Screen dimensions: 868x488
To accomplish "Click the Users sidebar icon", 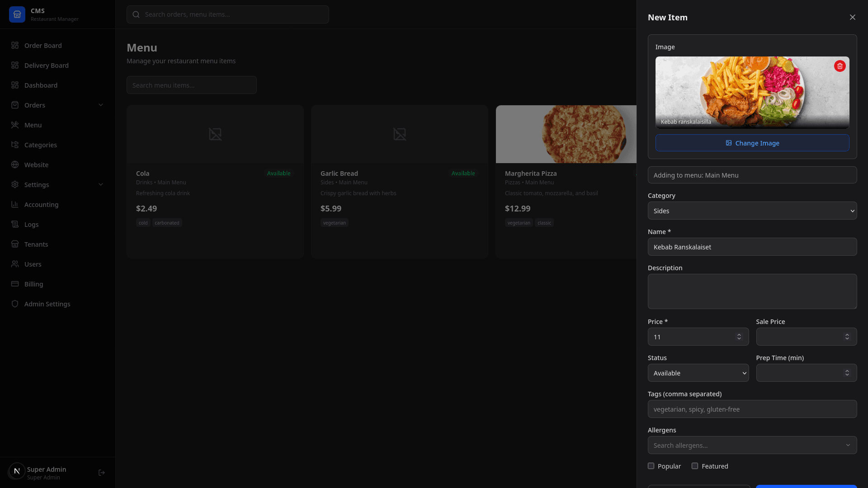I will tap(15, 264).
